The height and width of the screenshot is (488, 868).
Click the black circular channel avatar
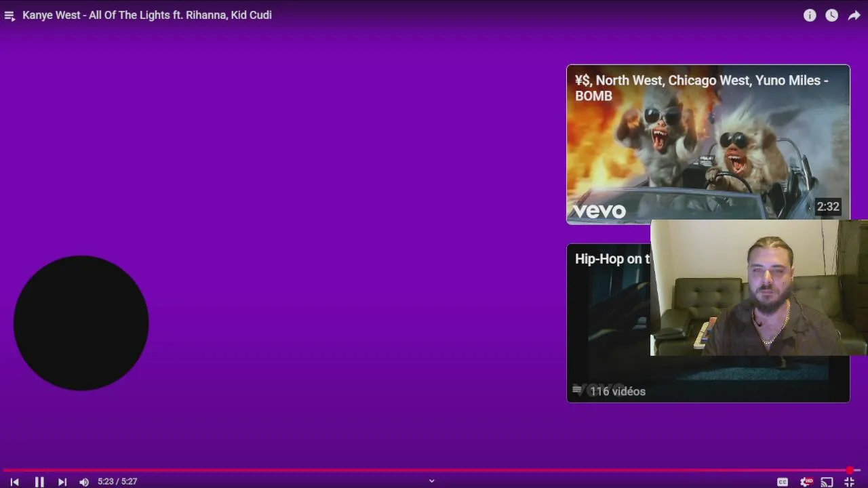point(81,323)
